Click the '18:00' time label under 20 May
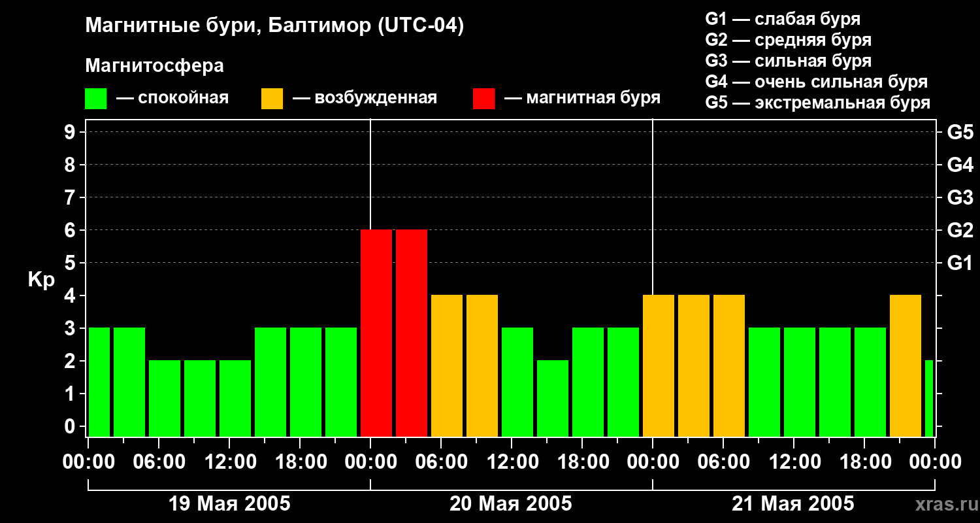Image resolution: width=980 pixels, height=523 pixels. (x=582, y=462)
